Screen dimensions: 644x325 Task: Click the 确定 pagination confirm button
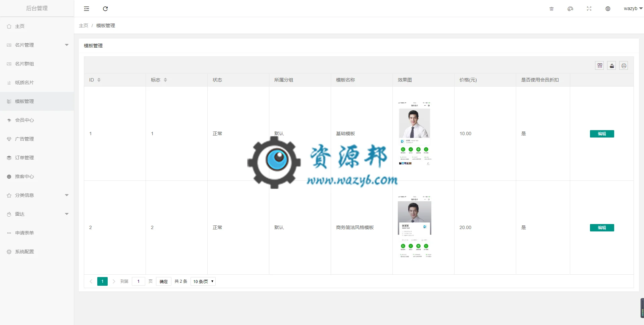[164, 281]
